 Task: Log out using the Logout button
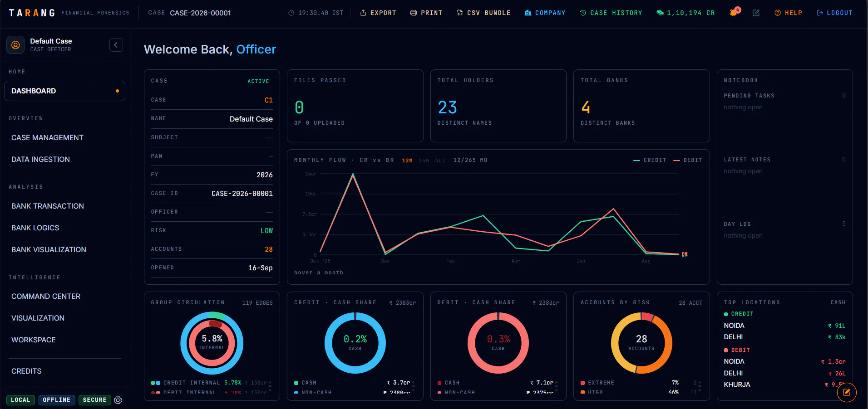834,13
